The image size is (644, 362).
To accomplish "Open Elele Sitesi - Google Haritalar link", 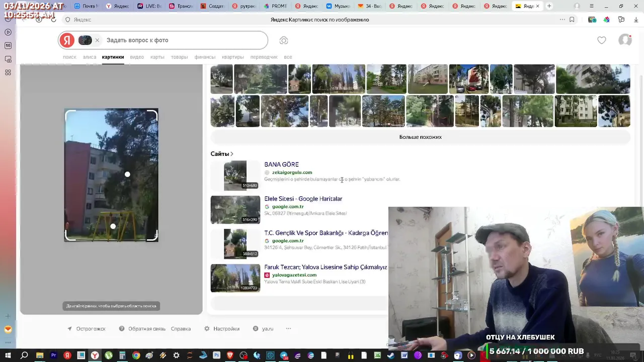I will (x=303, y=199).
